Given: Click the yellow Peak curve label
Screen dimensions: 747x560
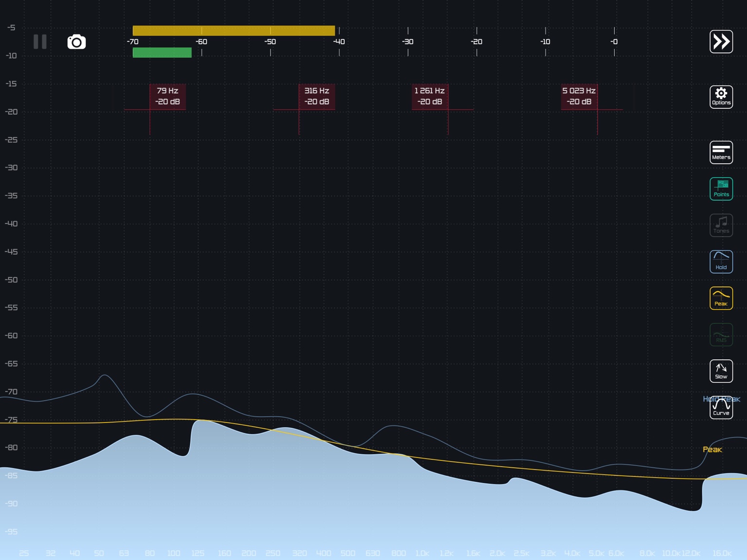Looking at the screenshot, I should (712, 450).
